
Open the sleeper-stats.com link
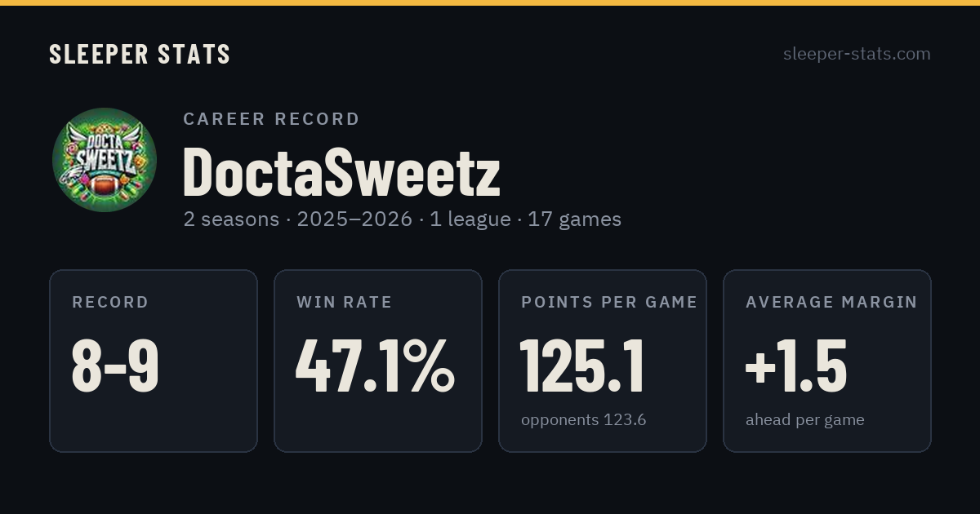(x=857, y=54)
